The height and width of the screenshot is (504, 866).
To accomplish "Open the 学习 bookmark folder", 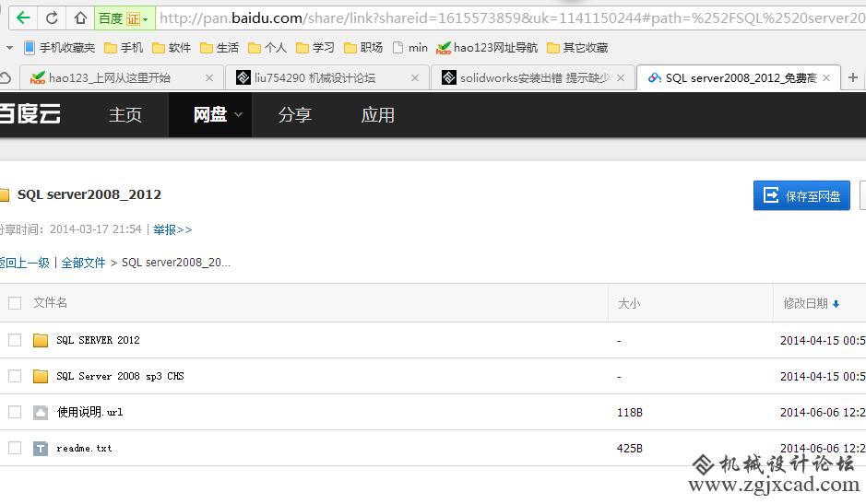I will pos(315,48).
